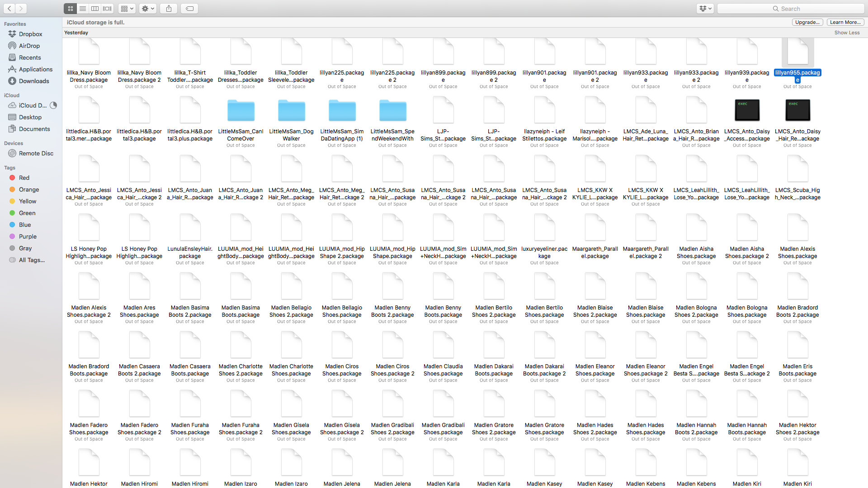Select the LittleMsSam_SpendWeekendWith folder

coord(393,111)
